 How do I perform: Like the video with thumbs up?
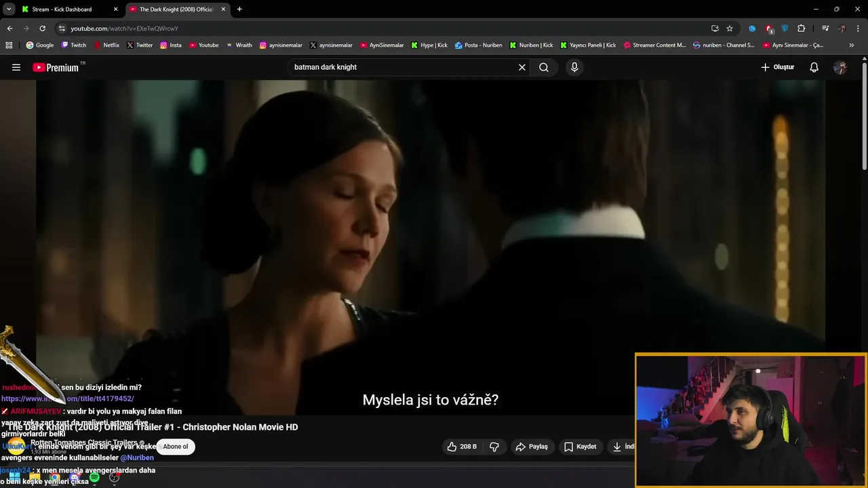tap(462, 447)
